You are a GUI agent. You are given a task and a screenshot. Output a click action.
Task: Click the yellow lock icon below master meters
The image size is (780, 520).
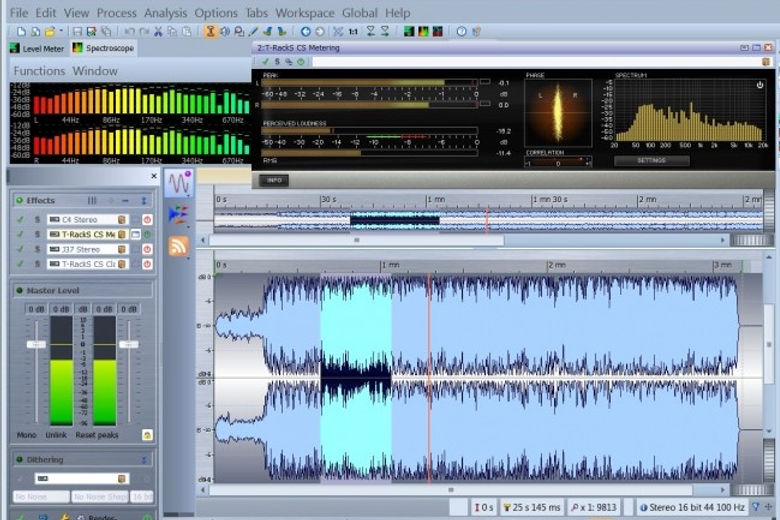[147, 435]
